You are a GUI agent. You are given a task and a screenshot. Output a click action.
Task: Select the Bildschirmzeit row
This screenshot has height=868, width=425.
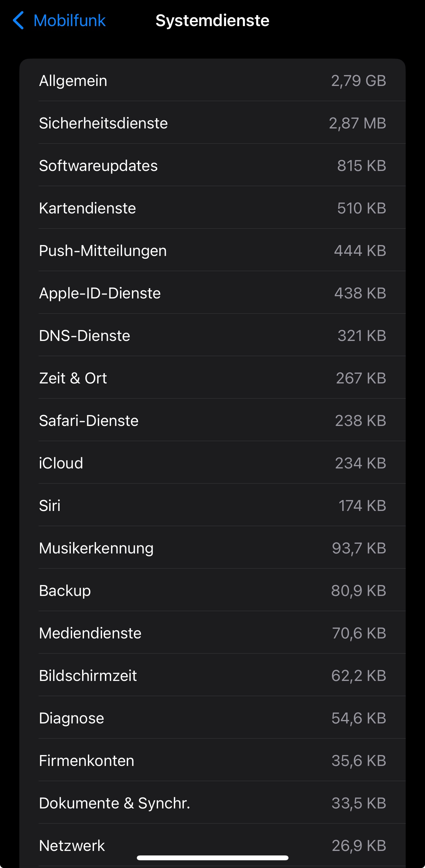212,675
